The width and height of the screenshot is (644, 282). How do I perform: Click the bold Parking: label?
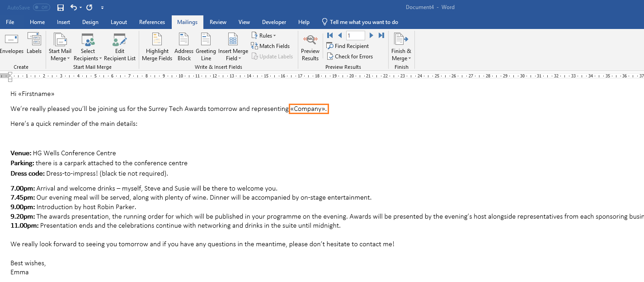pos(22,163)
